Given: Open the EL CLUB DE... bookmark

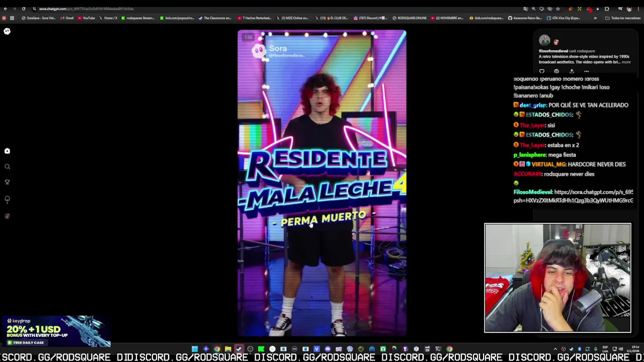Looking at the screenshot, I should [x=332, y=18].
